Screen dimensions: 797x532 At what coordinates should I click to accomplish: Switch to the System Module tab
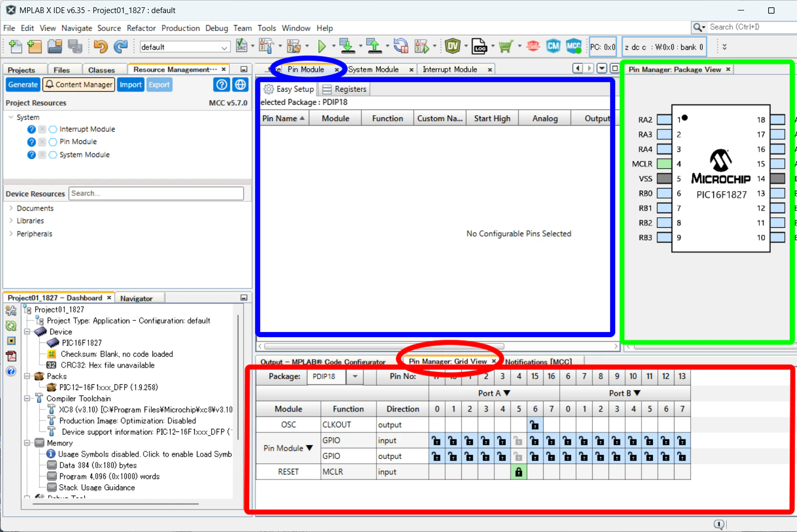pos(373,69)
